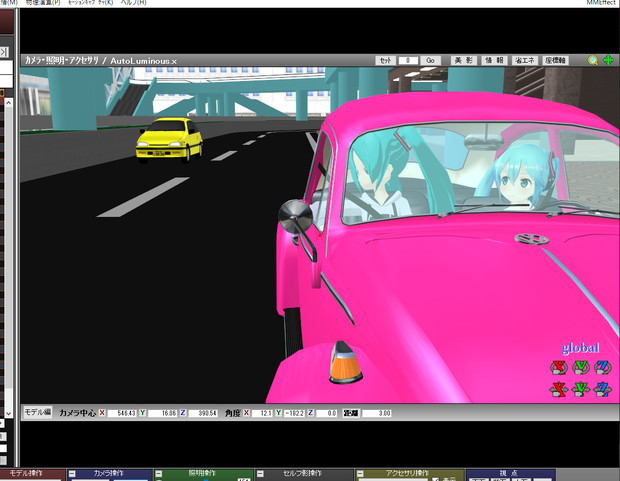
Task: Switch to モデル編 model edit mode
Action: (37, 412)
